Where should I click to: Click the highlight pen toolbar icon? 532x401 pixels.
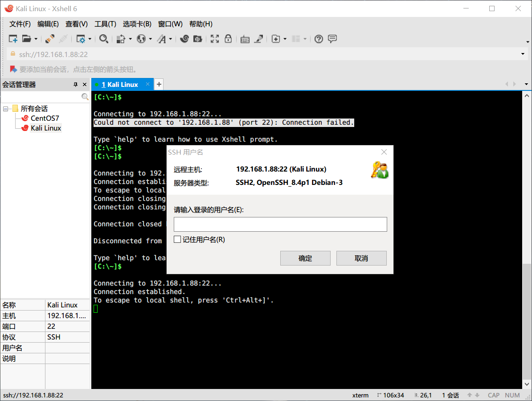(259, 39)
